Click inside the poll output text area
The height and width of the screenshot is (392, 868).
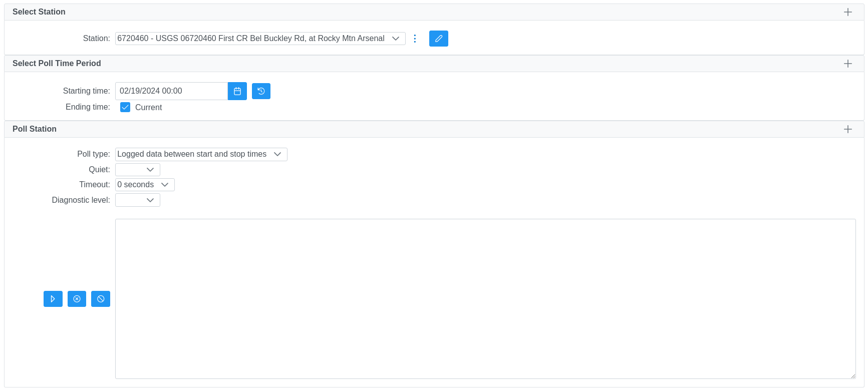click(x=485, y=298)
